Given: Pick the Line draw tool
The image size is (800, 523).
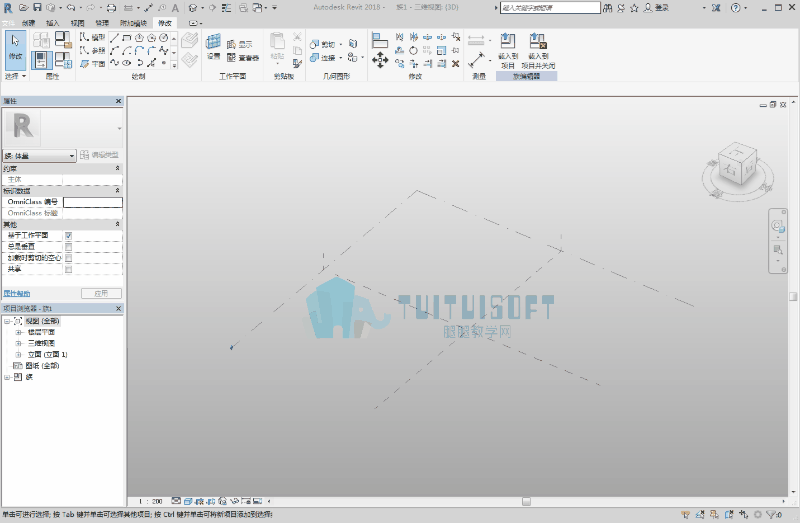Looking at the screenshot, I should click(x=114, y=38).
